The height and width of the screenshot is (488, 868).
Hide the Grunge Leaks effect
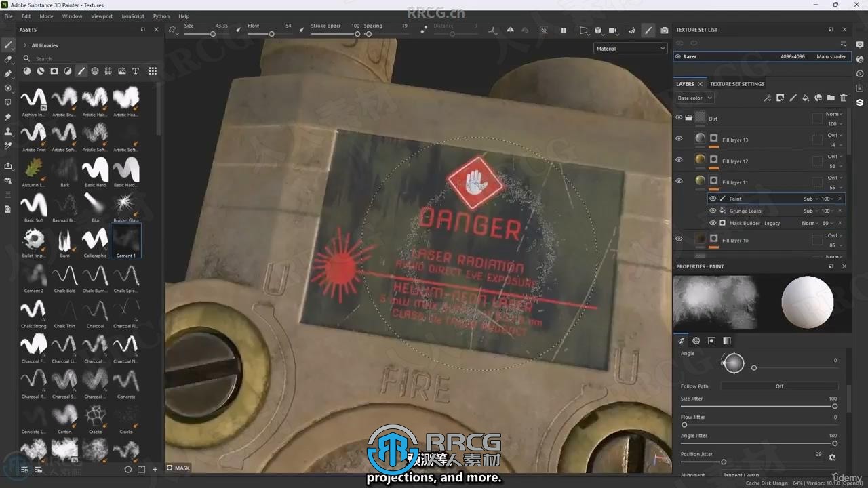pos(713,211)
